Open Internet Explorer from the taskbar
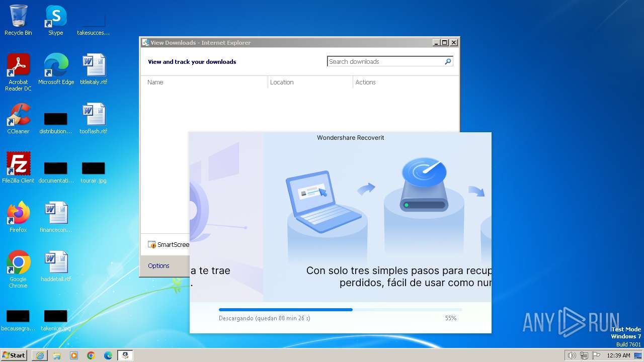The height and width of the screenshot is (362, 644). (x=40, y=355)
